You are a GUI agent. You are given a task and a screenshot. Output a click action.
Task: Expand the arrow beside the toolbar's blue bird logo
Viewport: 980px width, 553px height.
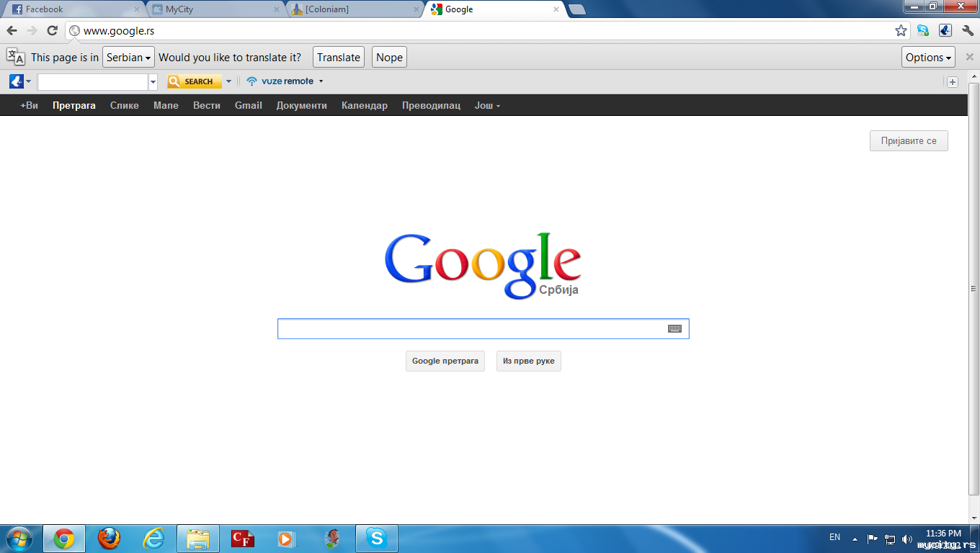[x=29, y=81]
